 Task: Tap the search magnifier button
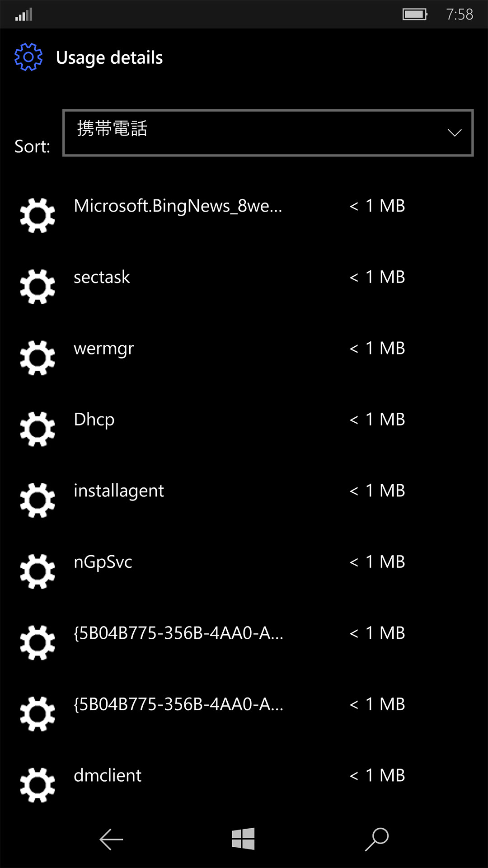click(x=377, y=840)
